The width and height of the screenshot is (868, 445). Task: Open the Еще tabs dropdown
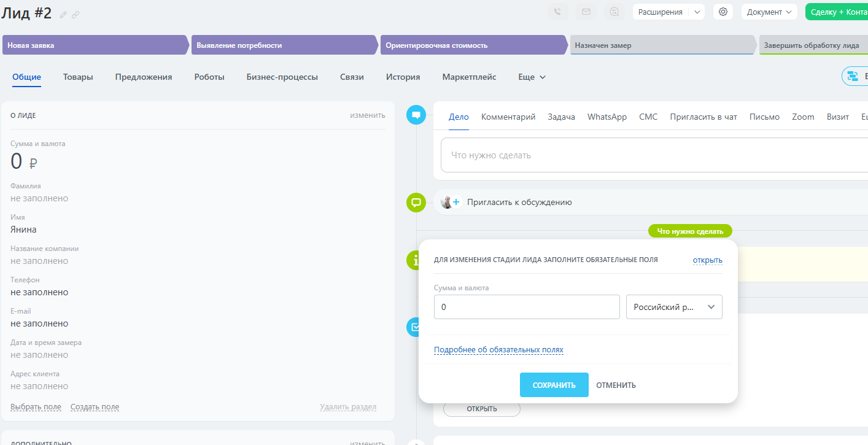[532, 77]
